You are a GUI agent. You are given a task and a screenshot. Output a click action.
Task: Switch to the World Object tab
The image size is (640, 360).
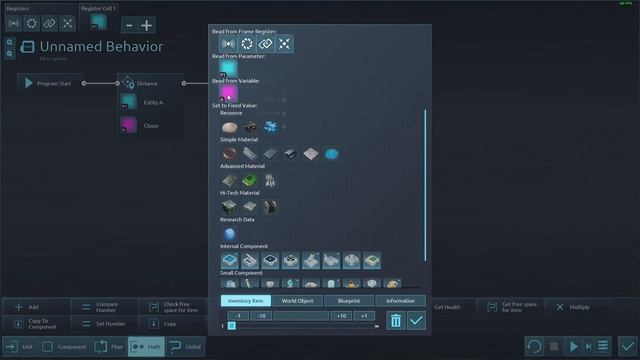click(x=298, y=301)
